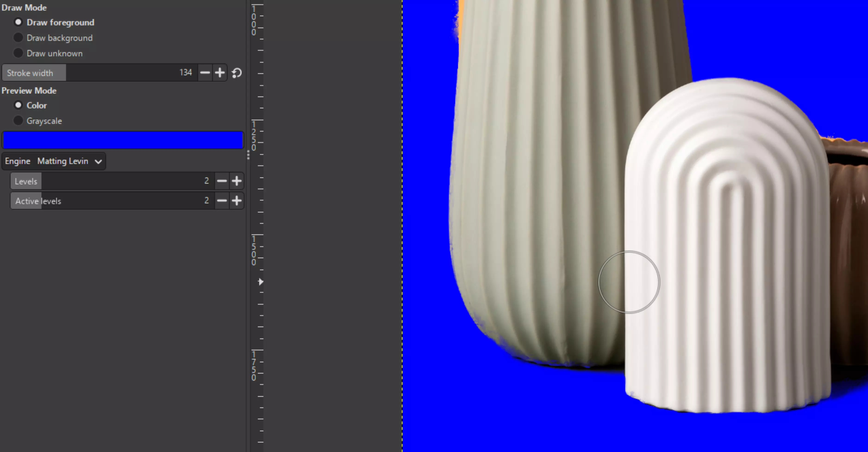Screen dimensions: 868x452
Task: Open the blue preview color swatch
Action: pos(123,140)
